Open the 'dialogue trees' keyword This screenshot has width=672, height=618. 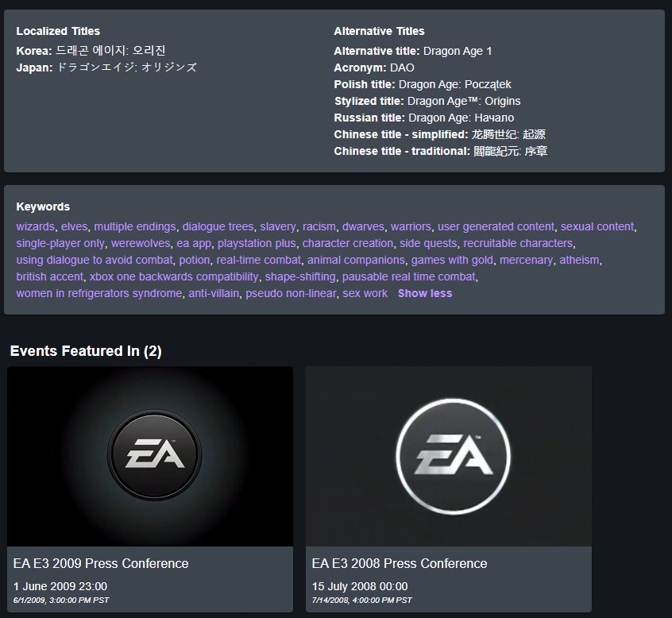click(x=218, y=226)
